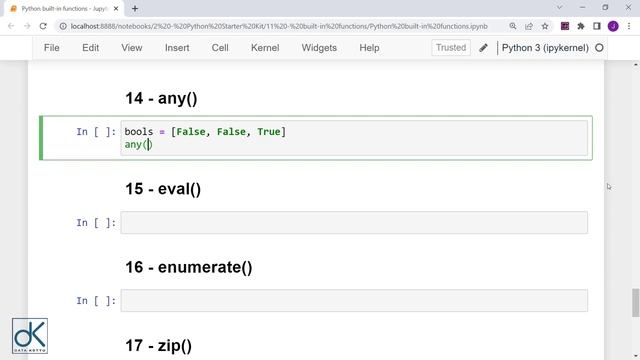
Task: Open the purple extension icon in the toolbar
Action: coord(565,26)
